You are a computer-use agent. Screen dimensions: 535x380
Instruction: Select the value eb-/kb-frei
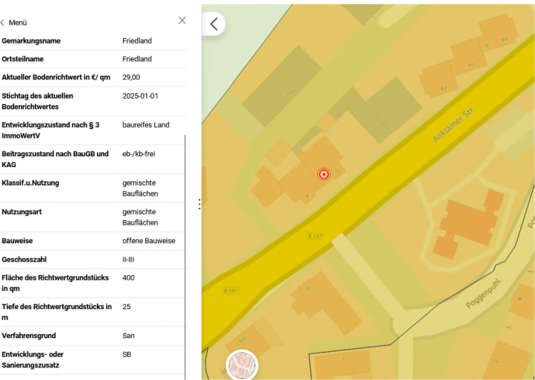click(x=139, y=154)
